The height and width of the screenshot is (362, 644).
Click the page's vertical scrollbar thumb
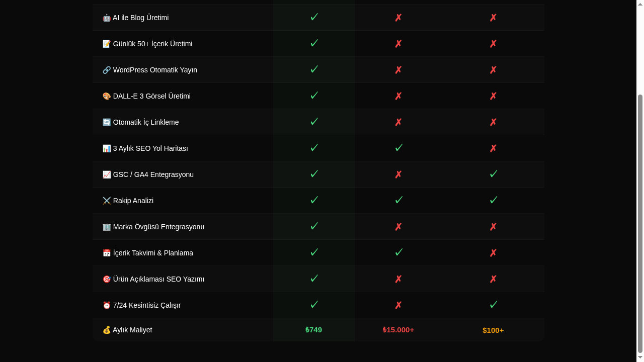(640, 223)
